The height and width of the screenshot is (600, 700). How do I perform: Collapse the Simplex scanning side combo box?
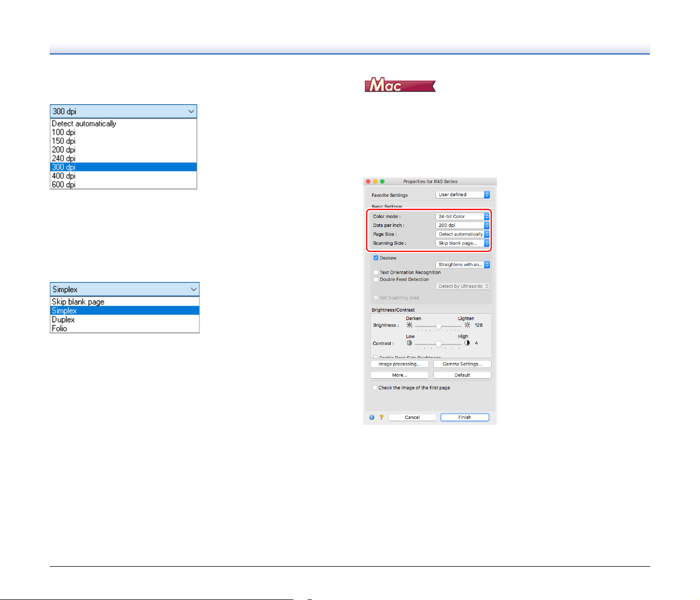tap(125, 289)
